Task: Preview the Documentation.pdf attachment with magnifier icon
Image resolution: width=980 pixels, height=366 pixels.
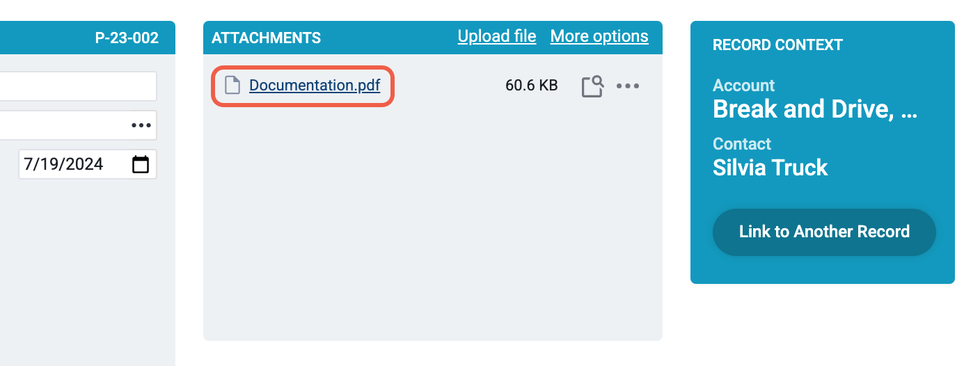Action: (592, 86)
